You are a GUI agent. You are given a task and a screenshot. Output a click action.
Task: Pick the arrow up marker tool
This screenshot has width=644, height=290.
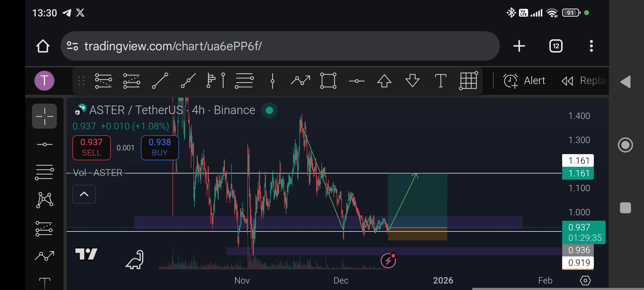[x=384, y=81]
